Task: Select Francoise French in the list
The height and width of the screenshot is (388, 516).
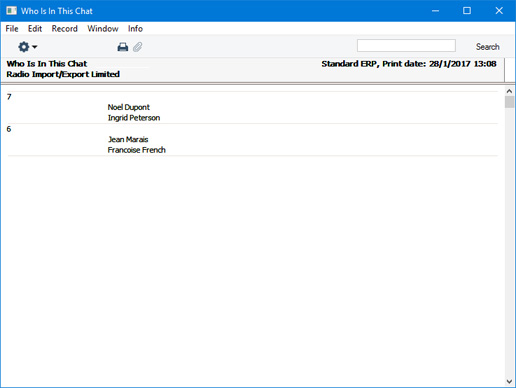Action: click(x=137, y=150)
